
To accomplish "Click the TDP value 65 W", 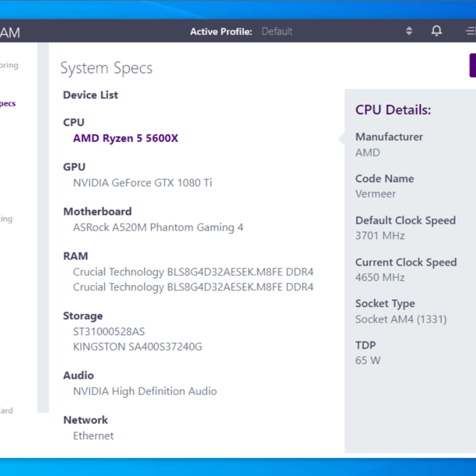I will tap(368, 361).
